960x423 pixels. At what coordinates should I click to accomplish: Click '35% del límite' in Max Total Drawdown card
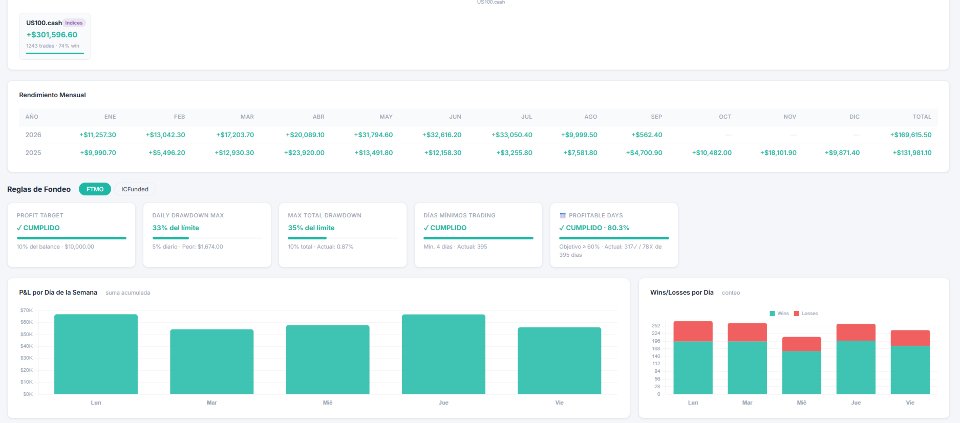312,228
